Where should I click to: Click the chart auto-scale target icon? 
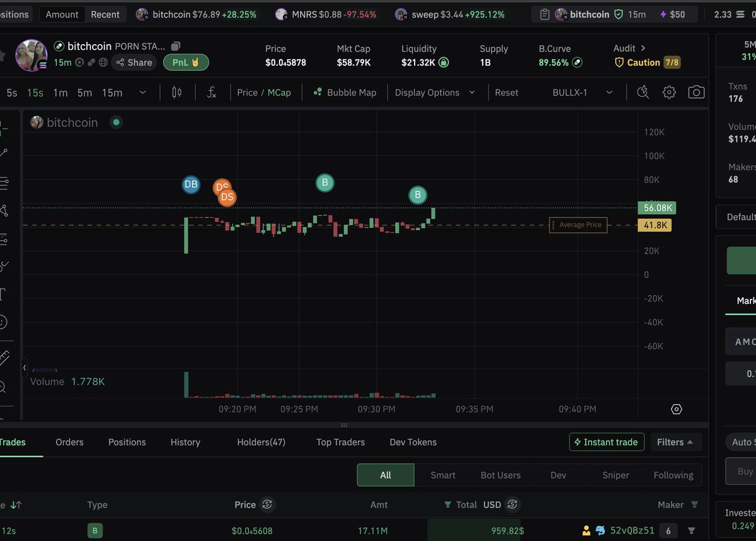(x=677, y=409)
